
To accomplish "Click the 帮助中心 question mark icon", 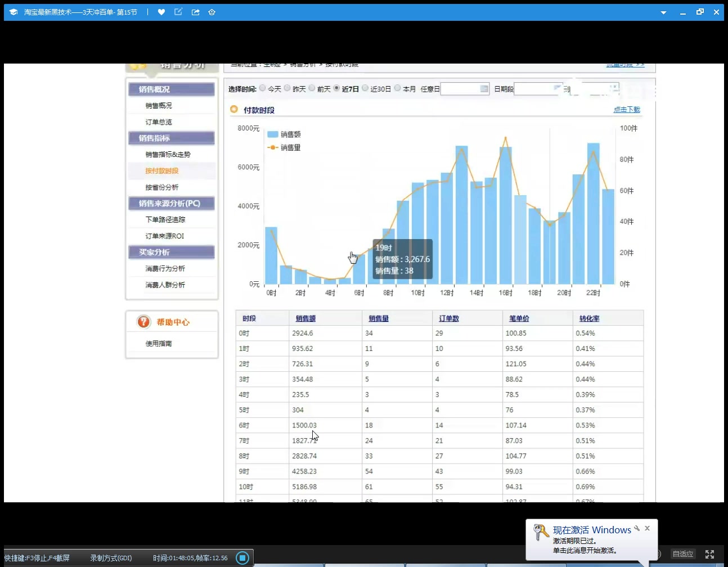I will pos(144,322).
